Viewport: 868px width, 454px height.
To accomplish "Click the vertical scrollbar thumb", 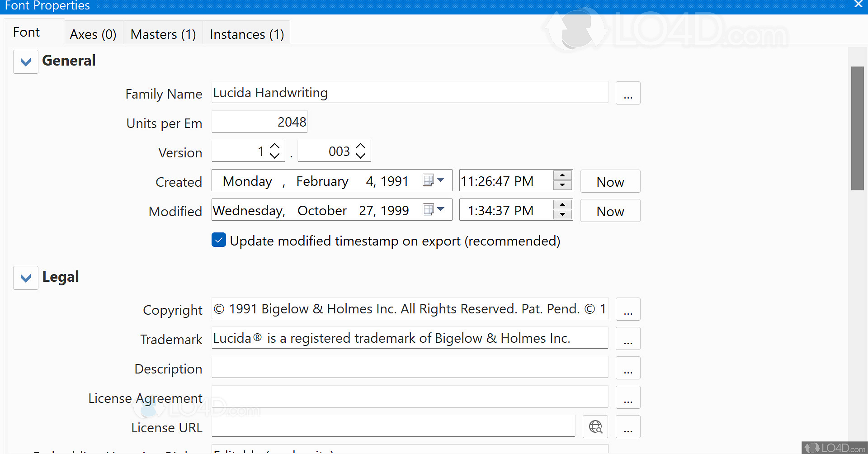I will click(857, 128).
